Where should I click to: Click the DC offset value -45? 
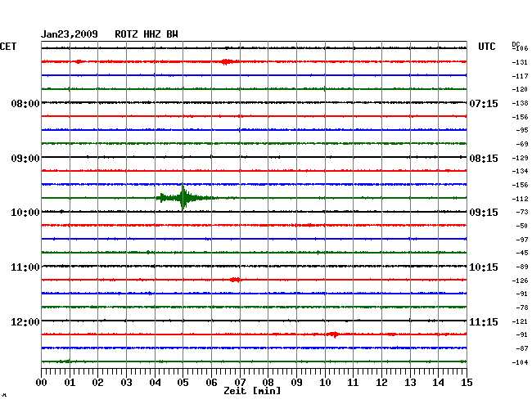(x=521, y=253)
